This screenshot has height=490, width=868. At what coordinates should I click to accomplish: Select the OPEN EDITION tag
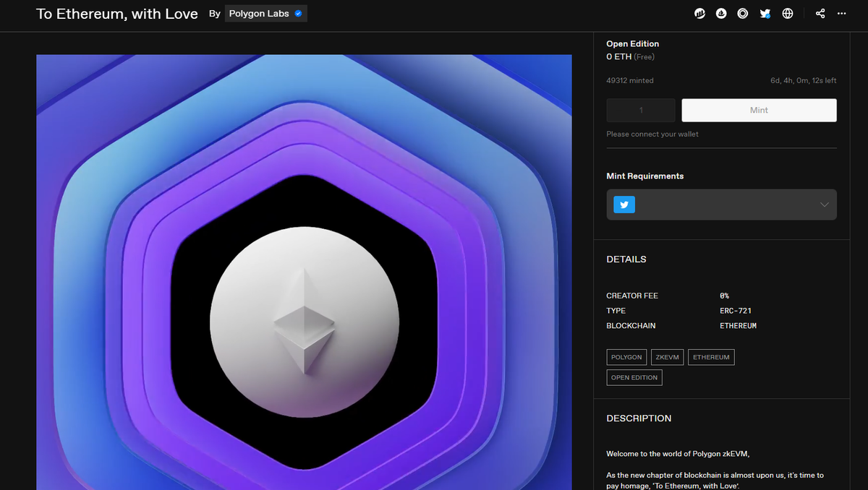coord(634,377)
